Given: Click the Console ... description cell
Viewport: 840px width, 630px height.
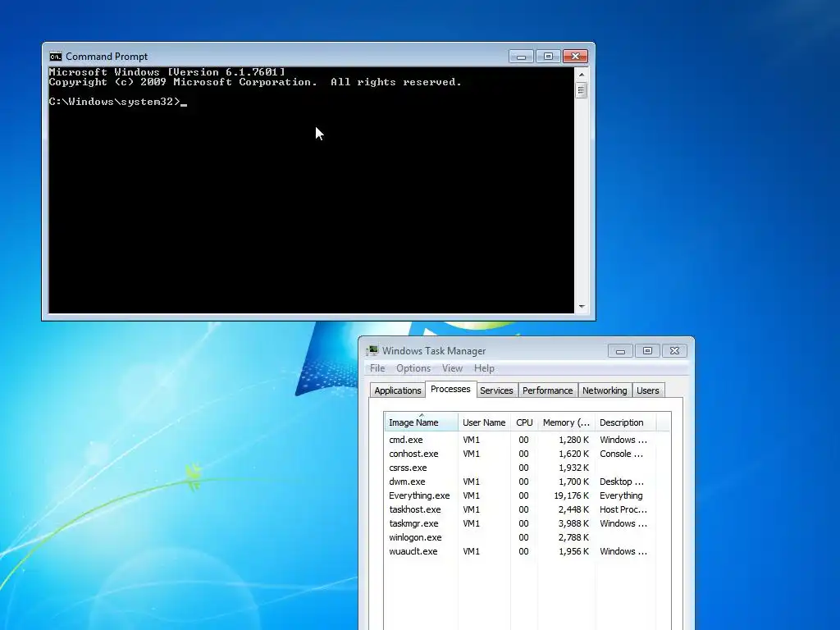Looking at the screenshot, I should coord(621,454).
